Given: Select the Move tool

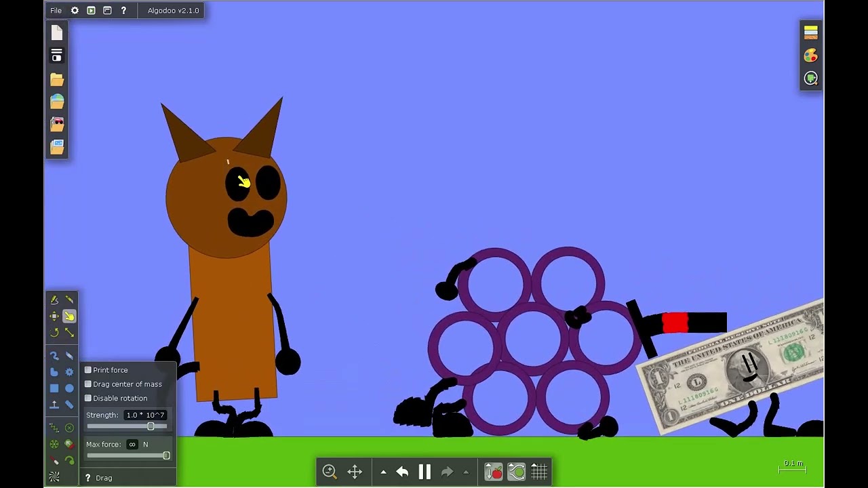Looking at the screenshot, I should [x=54, y=316].
